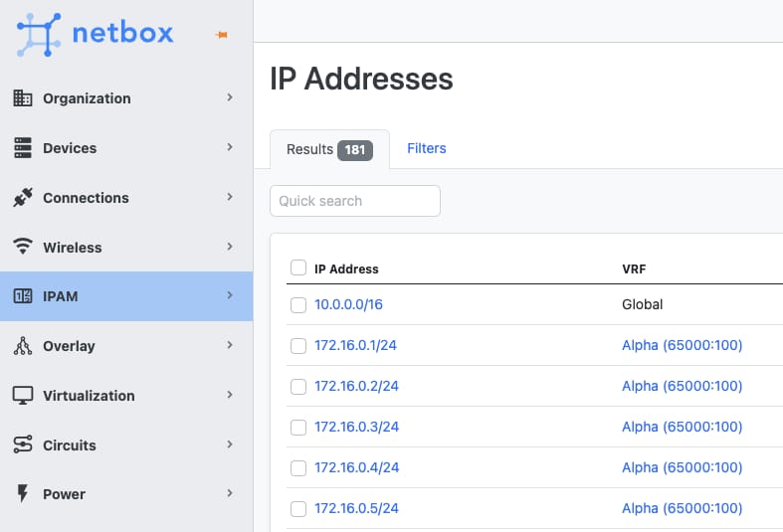This screenshot has width=783, height=532.
Task: Select the checkbox for 172.16.0.3/24
Action: 298,428
